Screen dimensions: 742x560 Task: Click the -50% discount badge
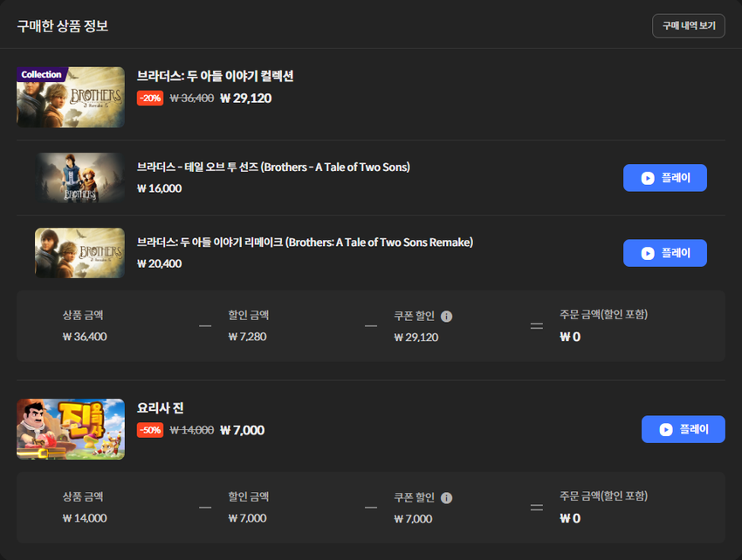[x=150, y=430]
